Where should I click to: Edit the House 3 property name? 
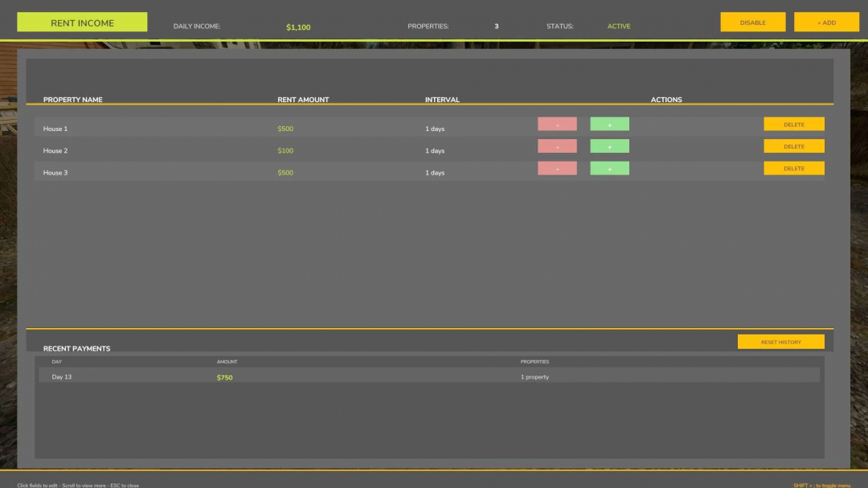point(55,172)
